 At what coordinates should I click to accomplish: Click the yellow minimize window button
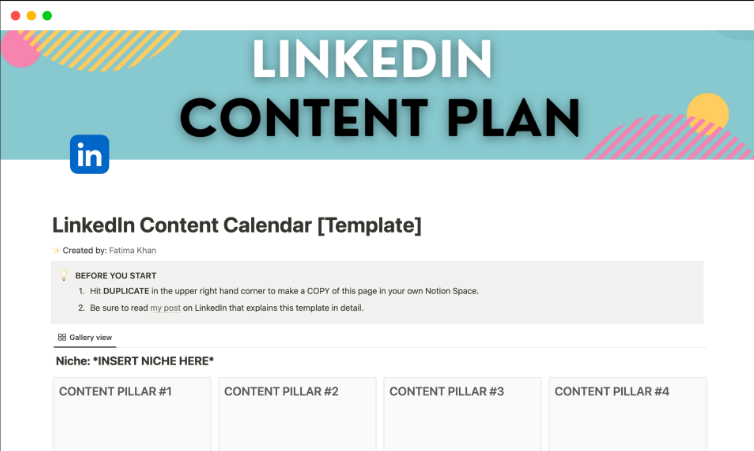31,15
